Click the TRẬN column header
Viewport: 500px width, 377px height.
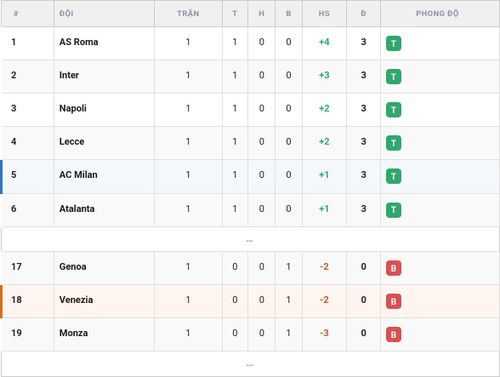coord(188,13)
